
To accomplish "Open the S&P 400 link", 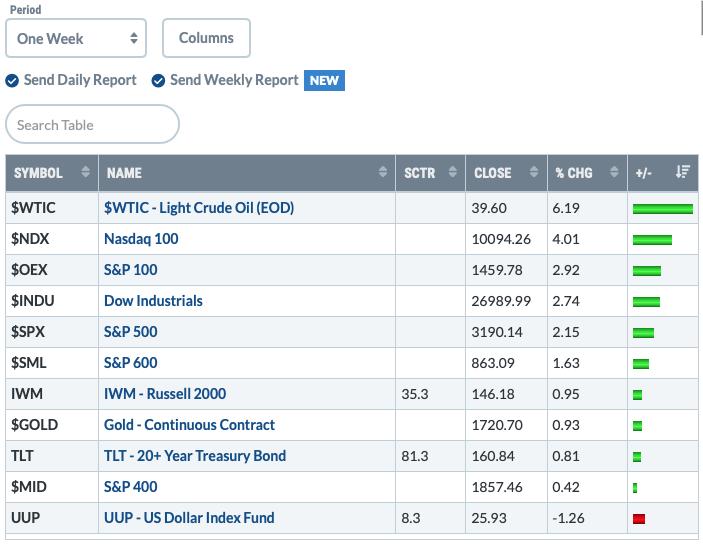I will [x=130, y=487].
